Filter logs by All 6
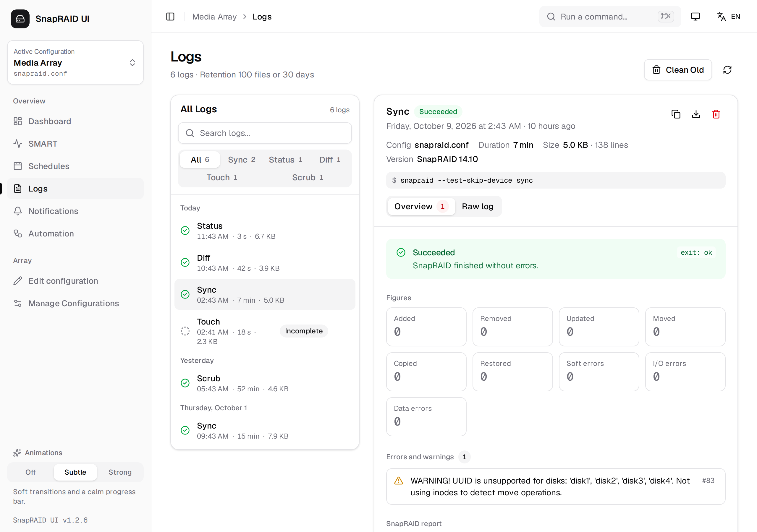Viewport: 757px width, 532px height. tap(200, 160)
